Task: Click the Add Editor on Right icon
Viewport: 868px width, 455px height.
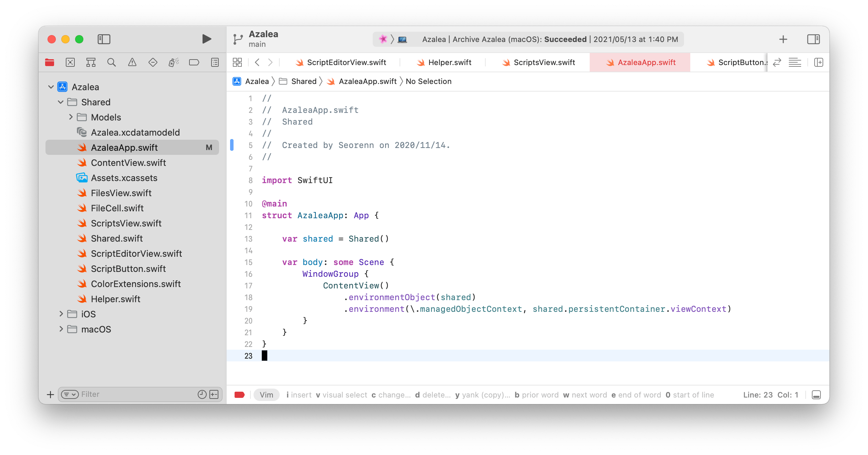Action: 818,62
